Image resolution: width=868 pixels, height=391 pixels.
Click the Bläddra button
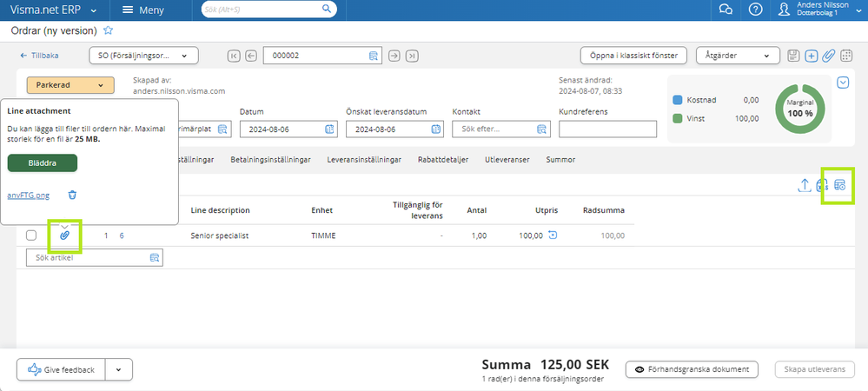click(42, 163)
